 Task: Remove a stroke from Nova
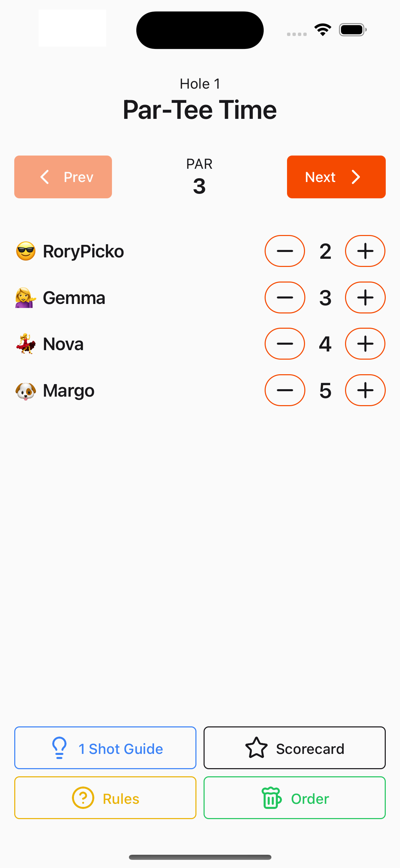tap(285, 344)
